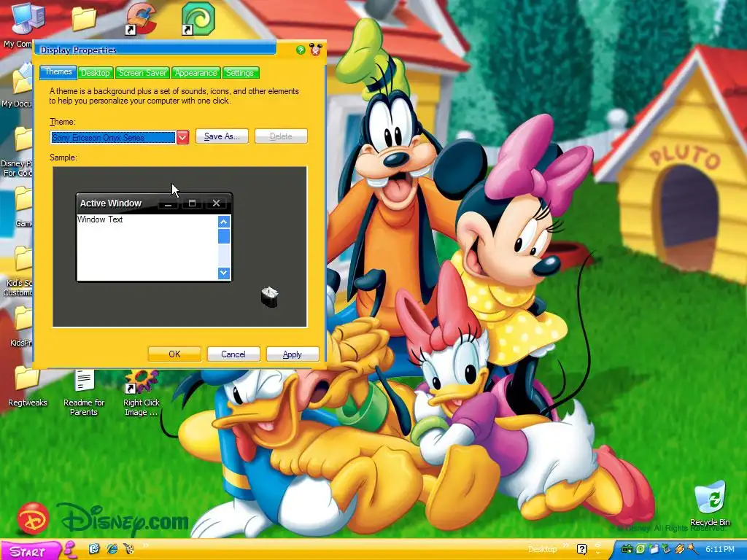Click the hammer tray icon
Screen dimensions: 747x560
click(x=692, y=549)
